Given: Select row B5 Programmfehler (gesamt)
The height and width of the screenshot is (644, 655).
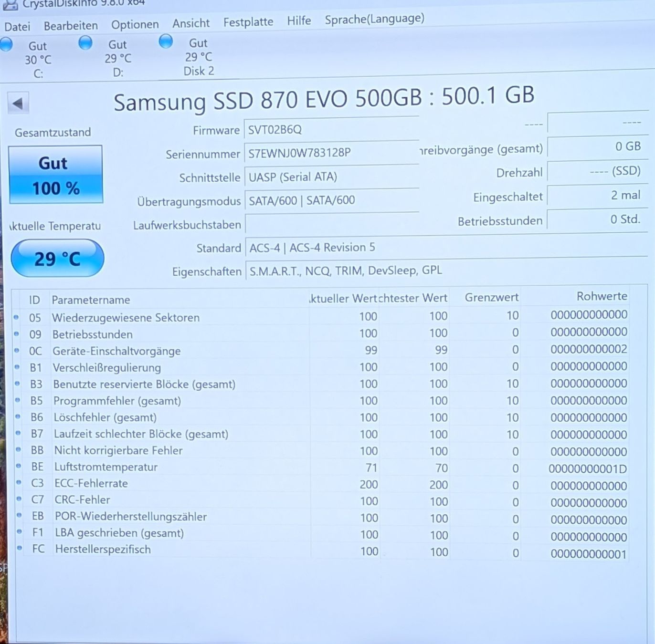Looking at the screenshot, I should pos(320,401).
